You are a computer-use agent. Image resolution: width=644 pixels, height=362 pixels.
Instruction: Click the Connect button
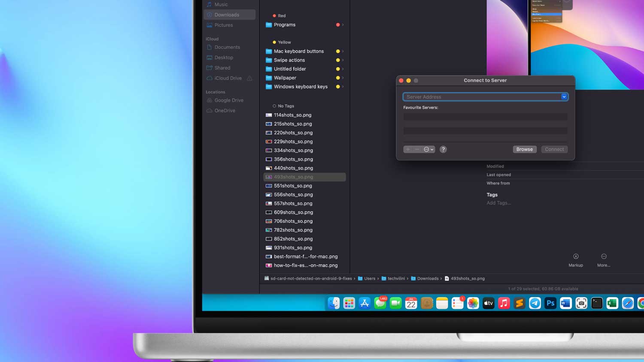click(x=554, y=149)
